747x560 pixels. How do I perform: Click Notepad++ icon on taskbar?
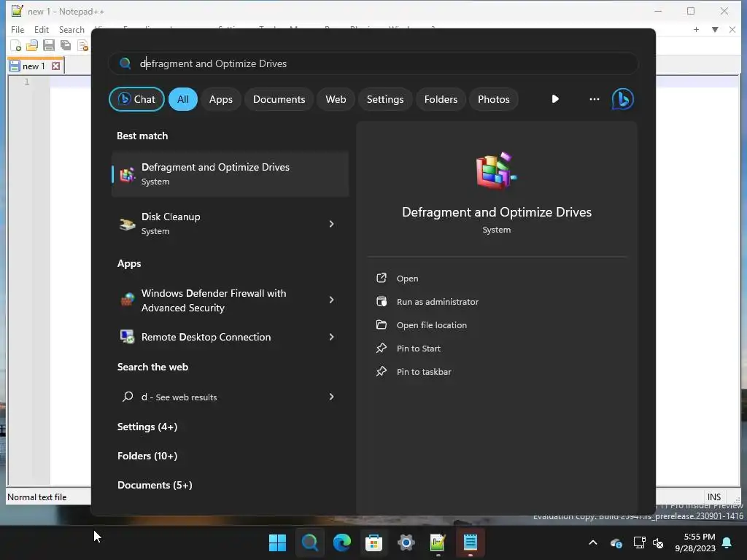click(x=438, y=542)
